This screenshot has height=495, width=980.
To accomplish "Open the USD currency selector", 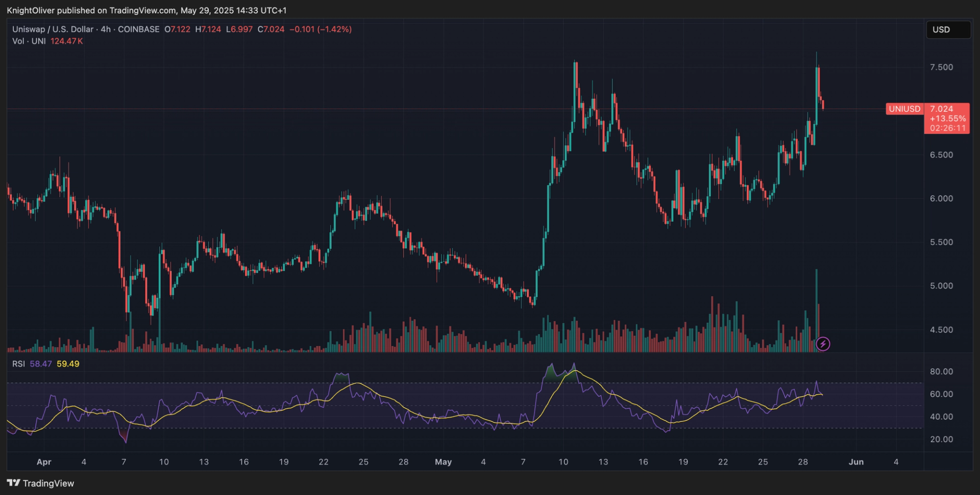I will pos(947,29).
